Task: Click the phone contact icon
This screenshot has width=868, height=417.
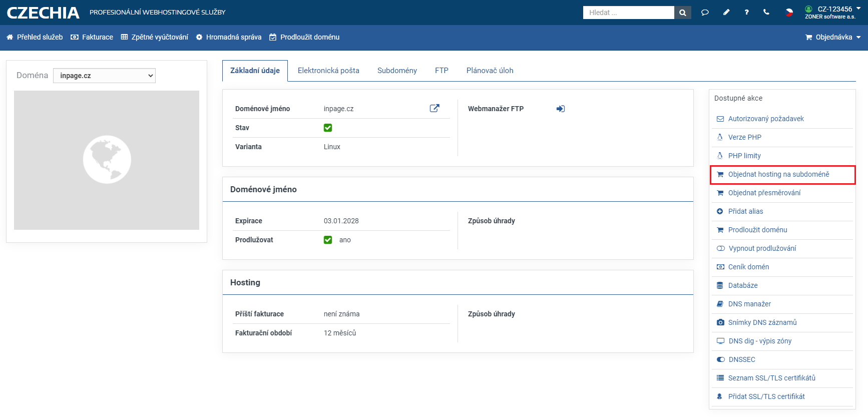Action: [x=766, y=13]
